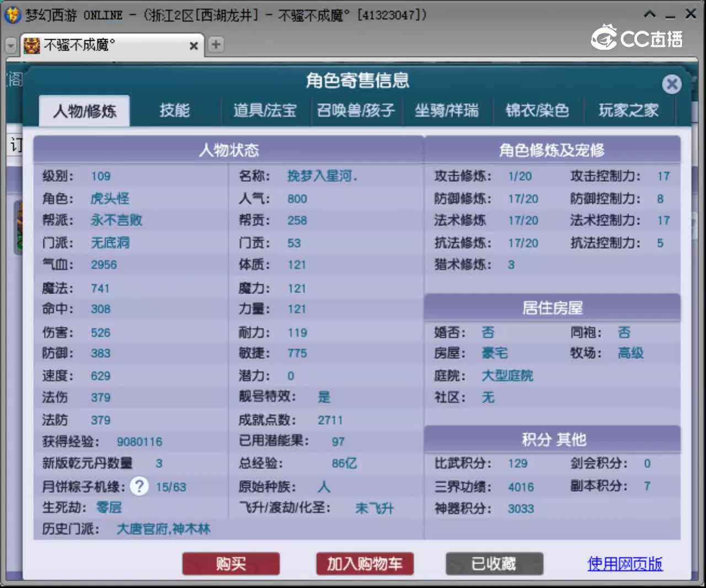The height and width of the screenshot is (588, 706).
Task: Close the 角色寄售信息 dialog
Action: pos(671,84)
